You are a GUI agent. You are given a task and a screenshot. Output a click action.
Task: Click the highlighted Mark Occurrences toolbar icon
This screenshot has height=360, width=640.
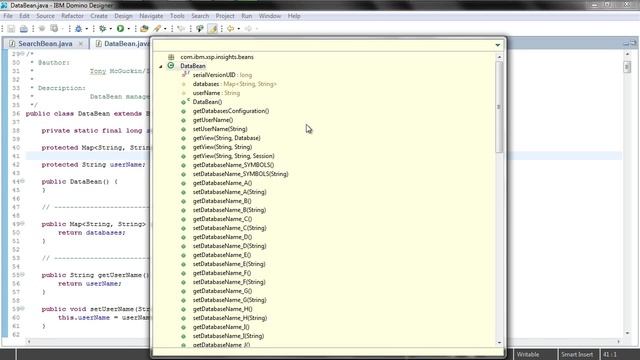pyautogui.click(x=213, y=29)
